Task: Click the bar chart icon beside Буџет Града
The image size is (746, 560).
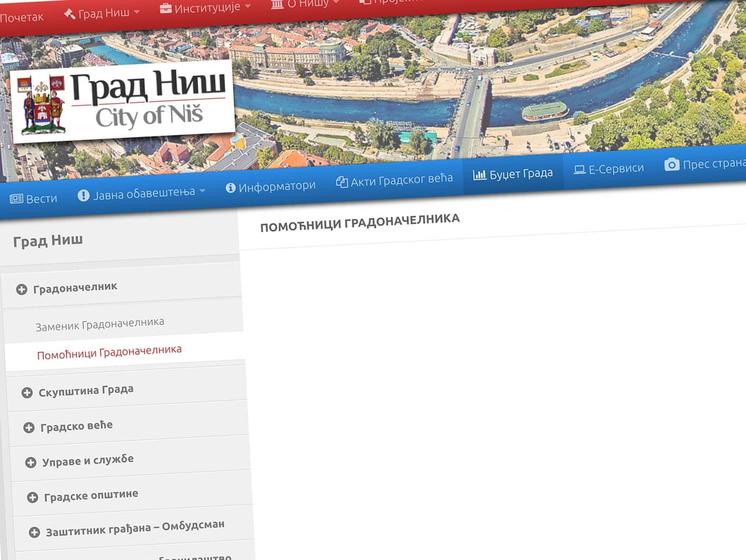Action: click(479, 175)
